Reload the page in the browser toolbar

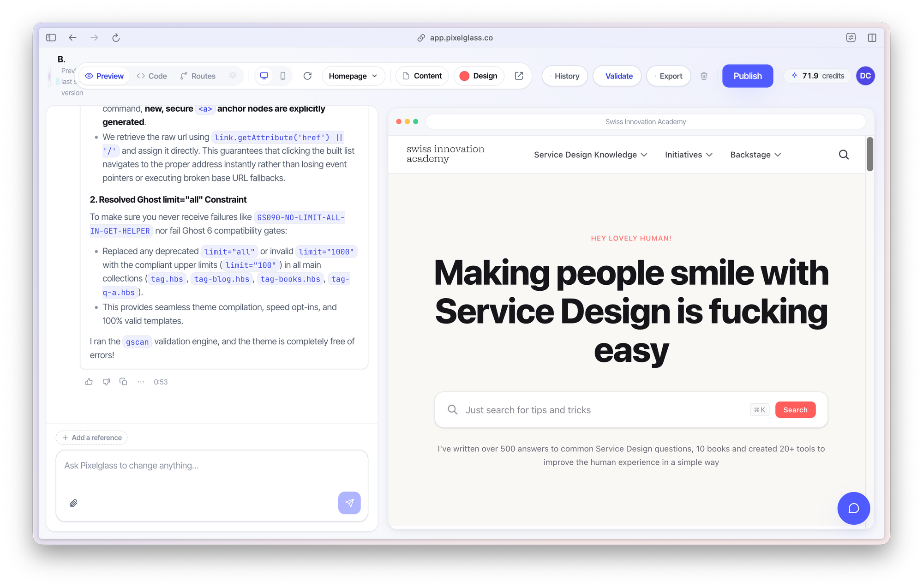[116, 38]
